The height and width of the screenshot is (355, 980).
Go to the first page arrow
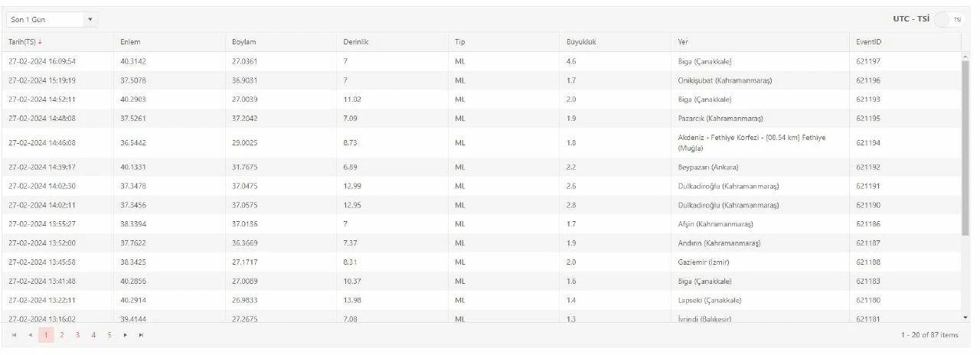(14, 335)
